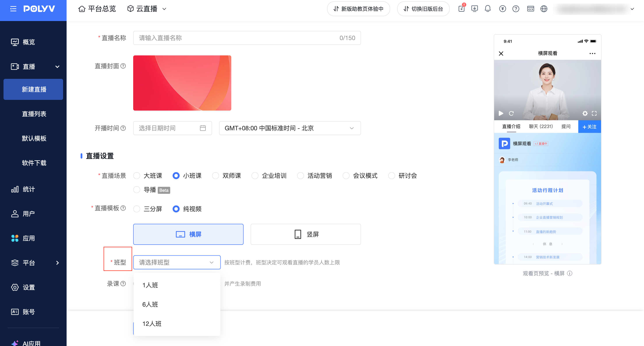Click the 选择日期时间 date input

coord(173,128)
